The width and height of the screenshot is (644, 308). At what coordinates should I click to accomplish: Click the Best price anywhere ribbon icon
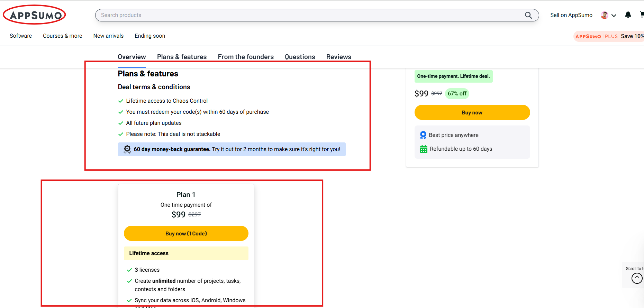[423, 135]
